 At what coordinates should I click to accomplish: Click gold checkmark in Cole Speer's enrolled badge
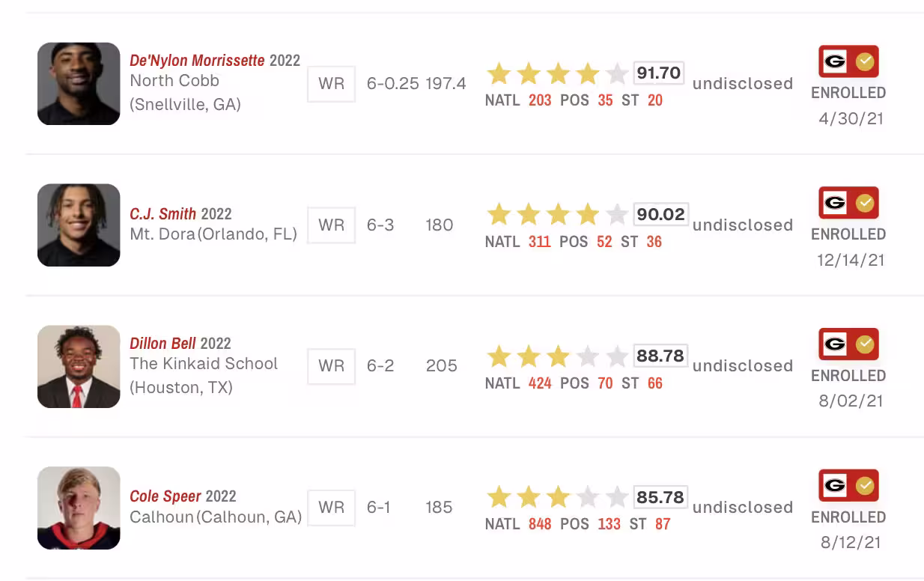(x=865, y=486)
